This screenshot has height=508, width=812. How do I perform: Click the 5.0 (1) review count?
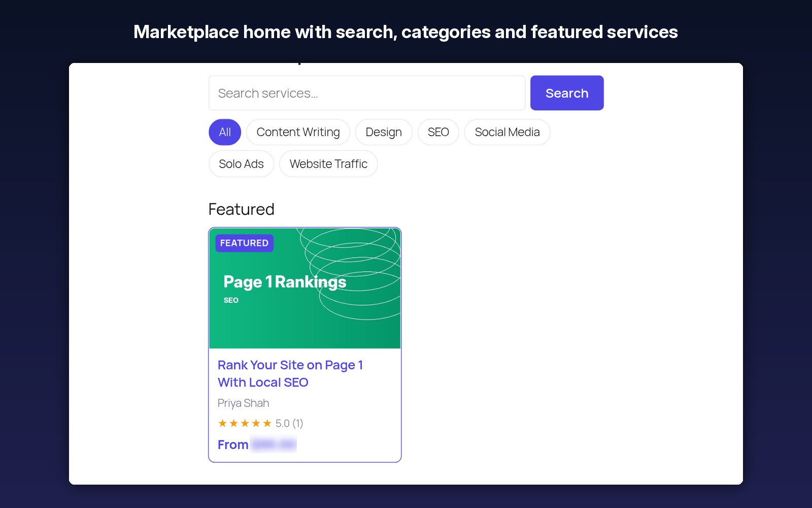pyautogui.click(x=289, y=423)
